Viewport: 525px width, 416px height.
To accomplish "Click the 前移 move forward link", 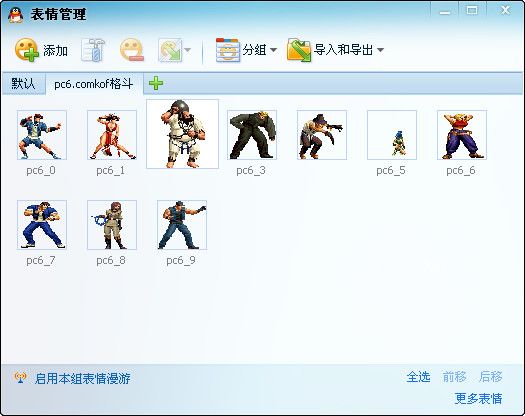I will 455,377.
